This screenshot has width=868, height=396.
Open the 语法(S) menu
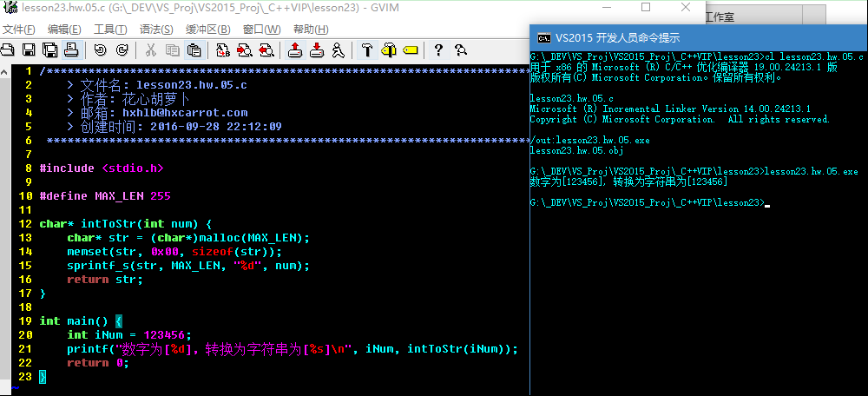tap(156, 29)
